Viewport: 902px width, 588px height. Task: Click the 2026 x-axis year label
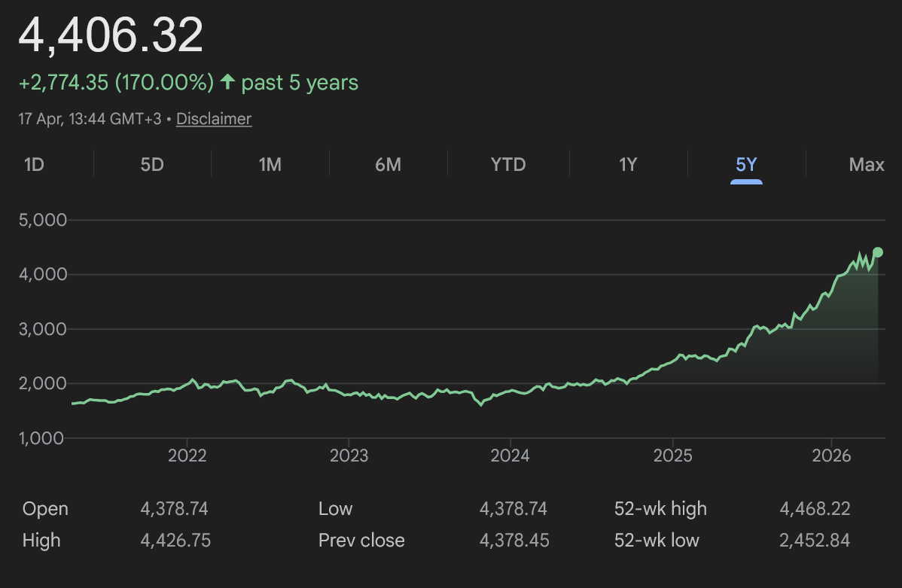tap(831, 455)
